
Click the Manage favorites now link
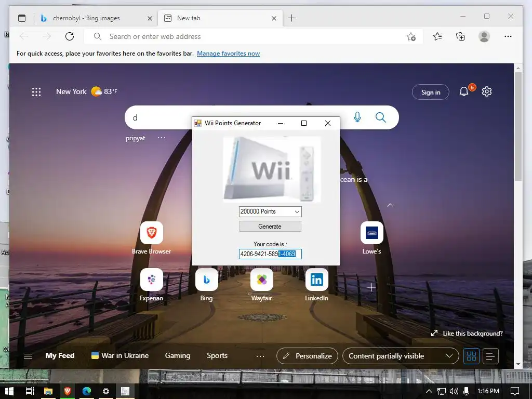click(229, 54)
